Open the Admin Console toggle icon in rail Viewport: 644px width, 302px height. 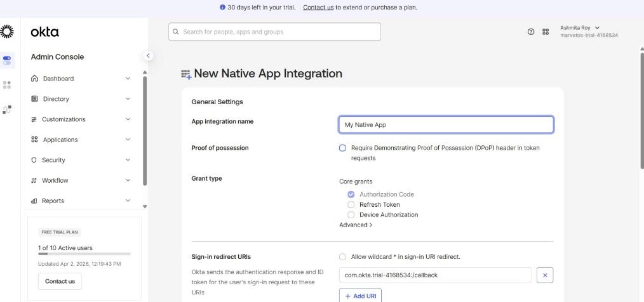[7, 60]
